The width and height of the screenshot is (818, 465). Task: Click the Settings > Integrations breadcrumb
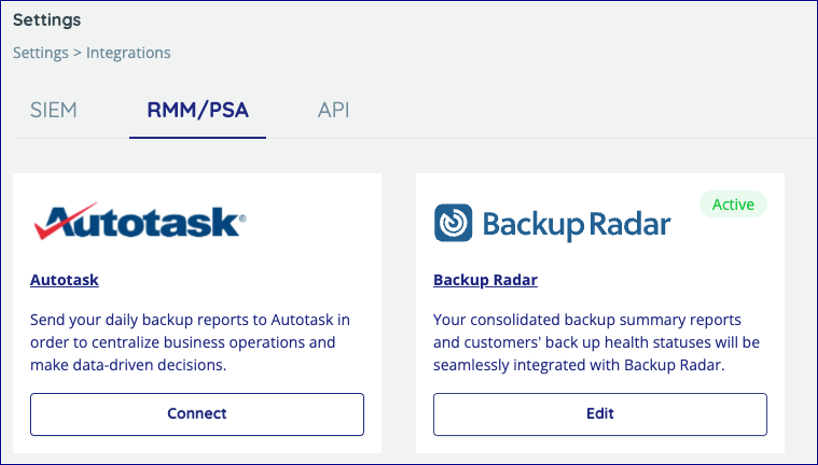[92, 53]
